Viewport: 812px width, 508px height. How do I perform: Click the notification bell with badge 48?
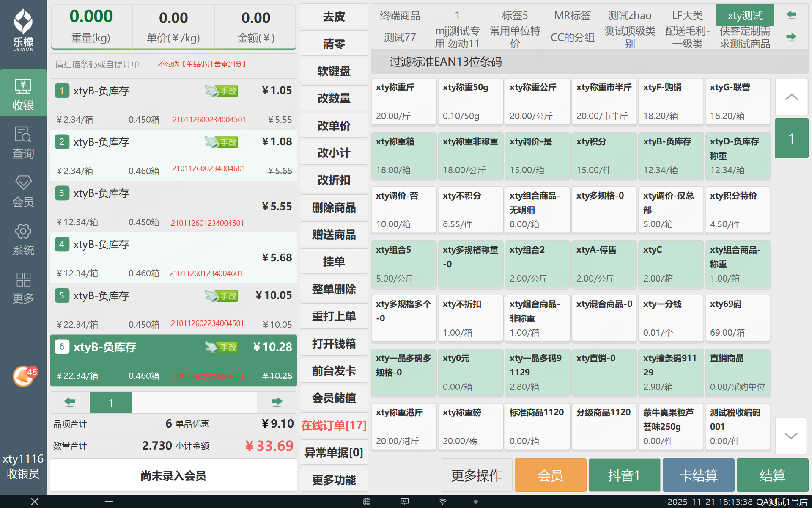pyautogui.click(x=24, y=376)
